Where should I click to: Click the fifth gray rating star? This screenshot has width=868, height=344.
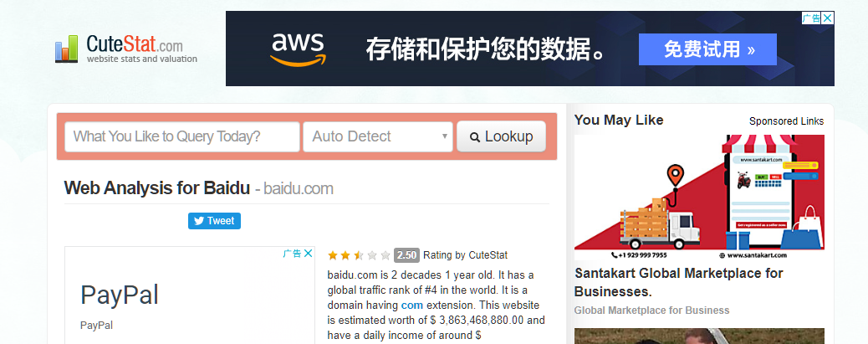coord(385,255)
